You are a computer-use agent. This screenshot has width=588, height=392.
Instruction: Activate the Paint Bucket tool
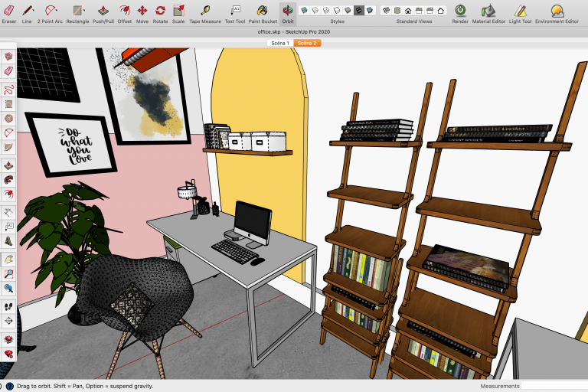262,11
